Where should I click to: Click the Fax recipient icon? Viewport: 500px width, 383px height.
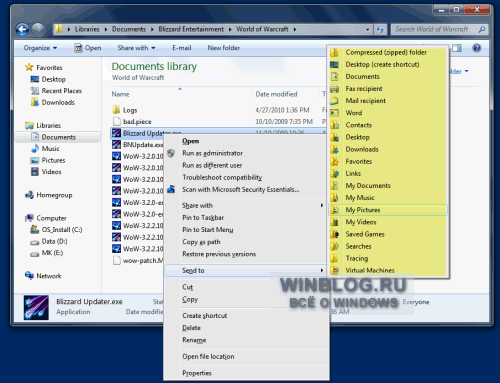[x=334, y=89]
